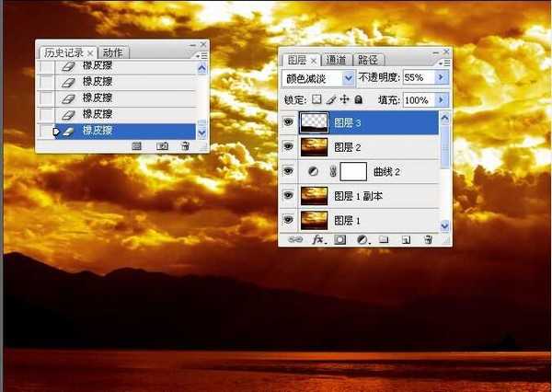Delete current history state via trash icon
This screenshot has height=392, width=552.
[185, 145]
